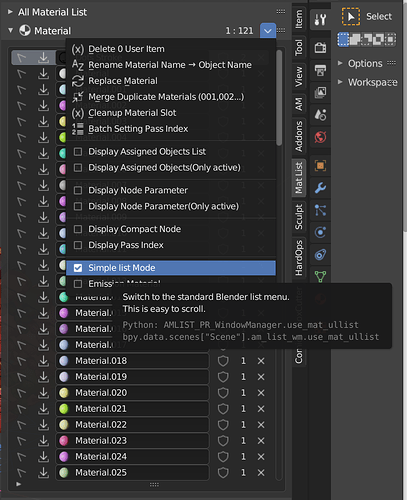Switch to the Tool sidebar tab
The image size is (407, 500).
(x=299, y=48)
